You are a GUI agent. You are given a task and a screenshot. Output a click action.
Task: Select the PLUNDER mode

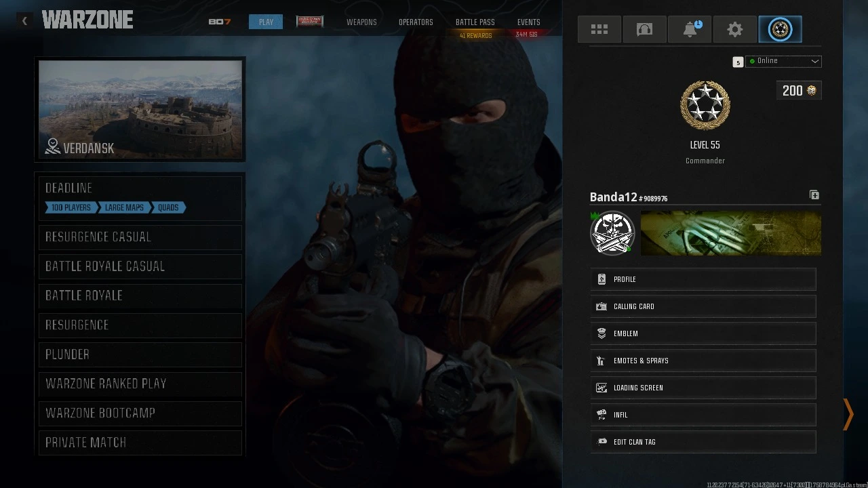pyautogui.click(x=140, y=354)
